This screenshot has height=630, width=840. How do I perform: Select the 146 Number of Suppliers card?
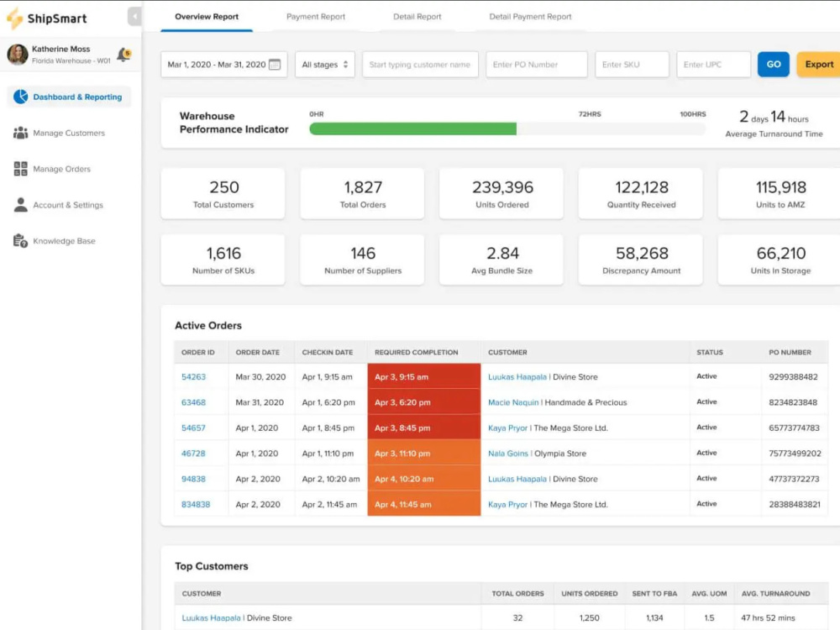tap(362, 260)
